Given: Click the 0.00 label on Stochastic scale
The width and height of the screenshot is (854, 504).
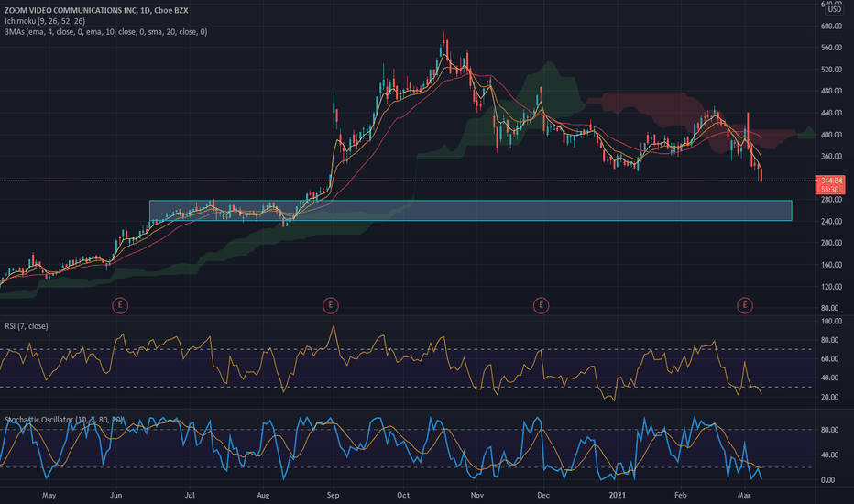Looking at the screenshot, I should coord(827,480).
